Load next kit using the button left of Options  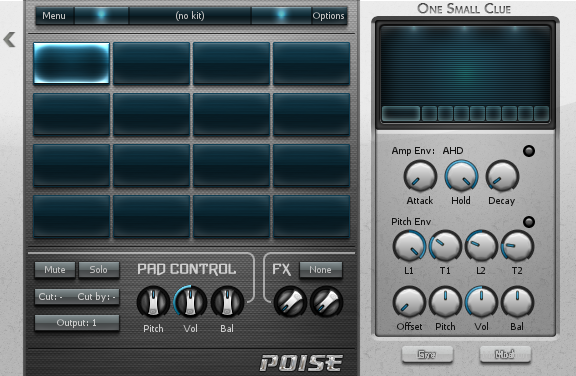281,16
